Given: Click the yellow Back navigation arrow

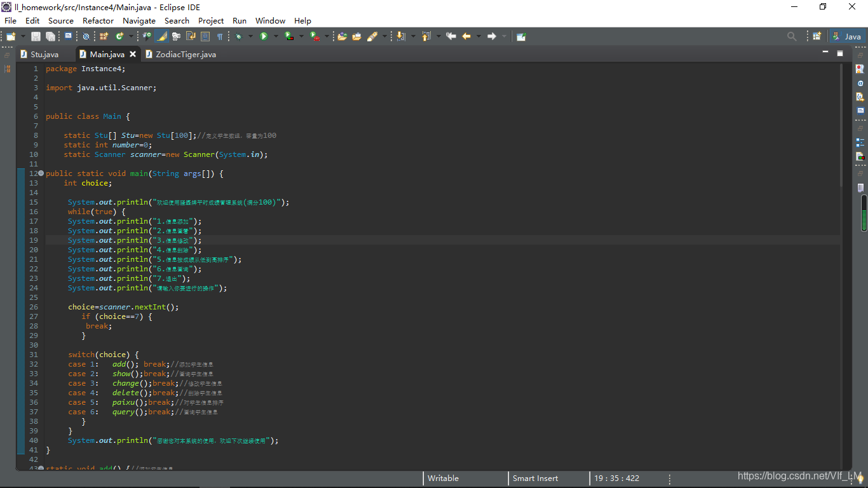Looking at the screenshot, I should tap(466, 37).
